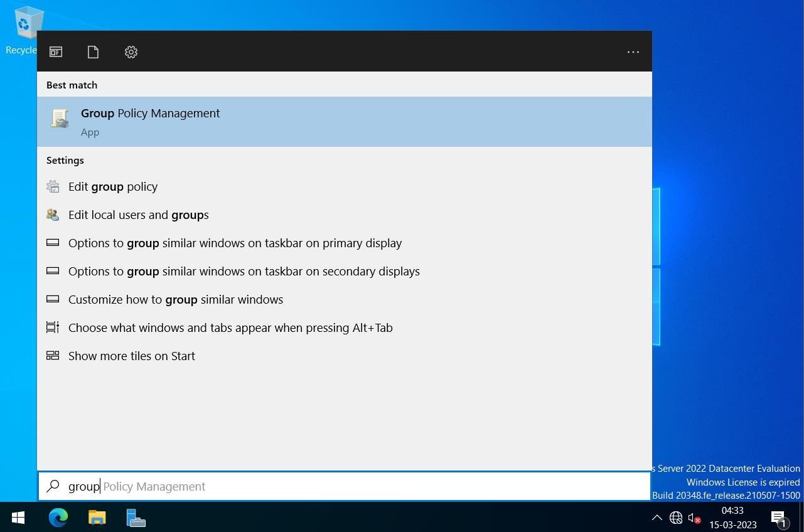Open the notification center icon
The image size is (804, 532).
pos(779,518)
